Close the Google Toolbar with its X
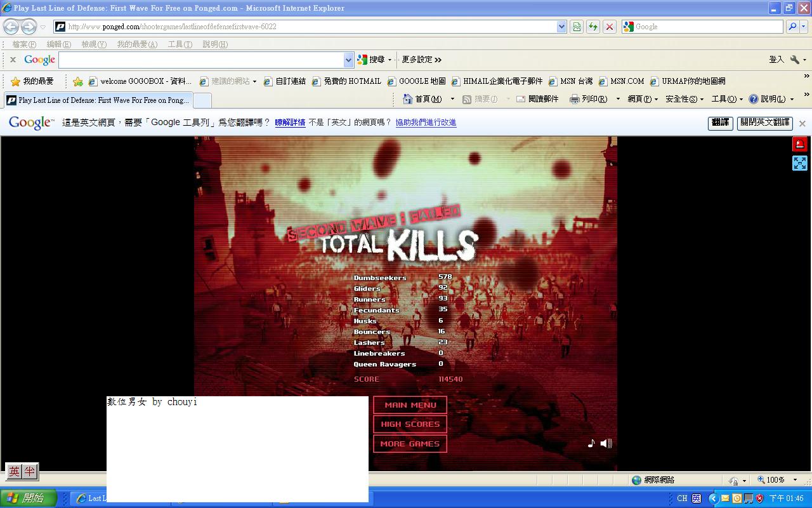Image resolution: width=812 pixels, height=508 pixels. [13, 60]
